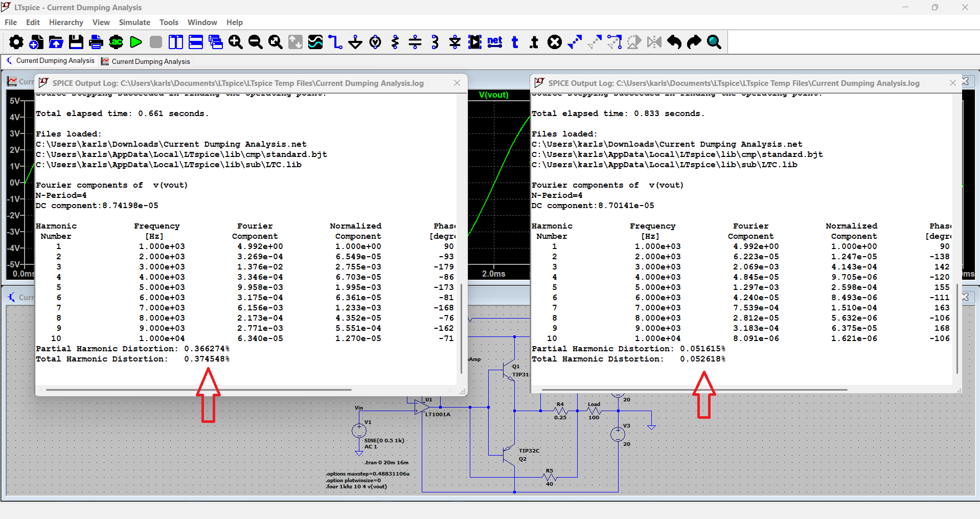Click 'Partial Harmonic Distortion: 0.051615%' line
980x519 pixels.
coord(629,349)
